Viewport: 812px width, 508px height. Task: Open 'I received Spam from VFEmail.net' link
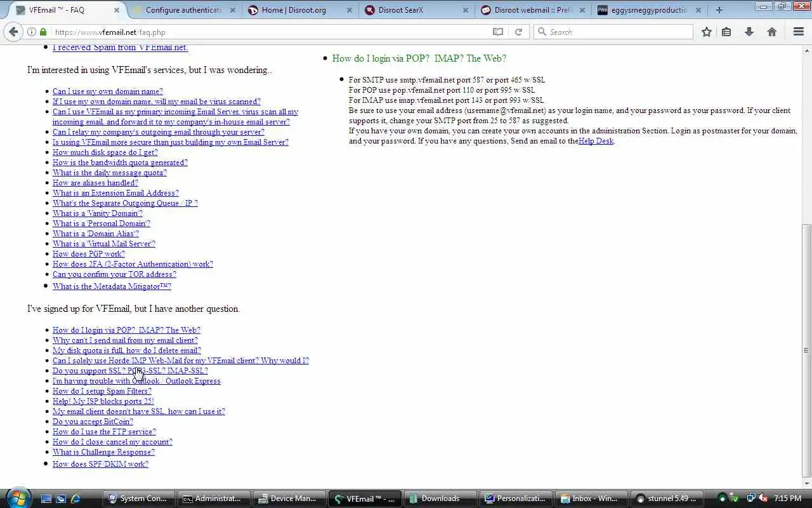(120, 48)
